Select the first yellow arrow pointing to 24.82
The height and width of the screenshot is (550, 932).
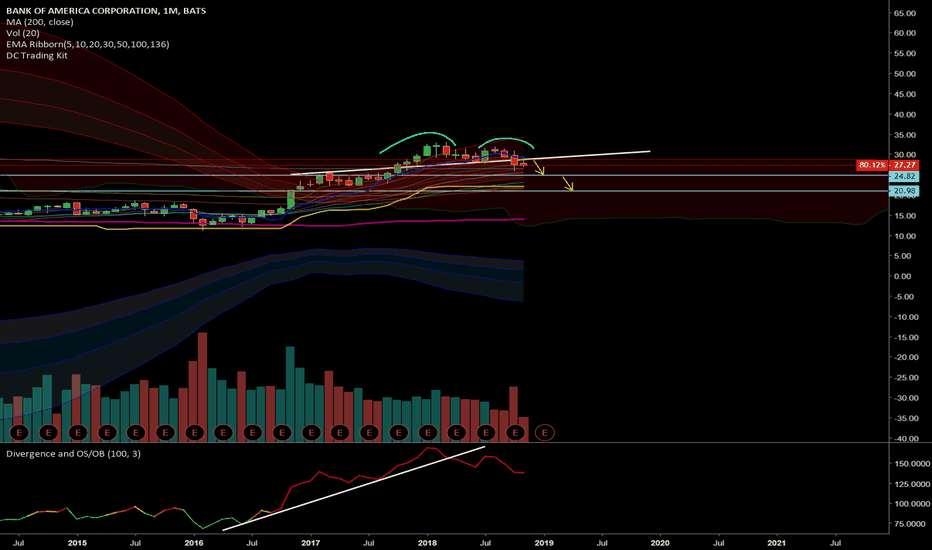[539, 168]
